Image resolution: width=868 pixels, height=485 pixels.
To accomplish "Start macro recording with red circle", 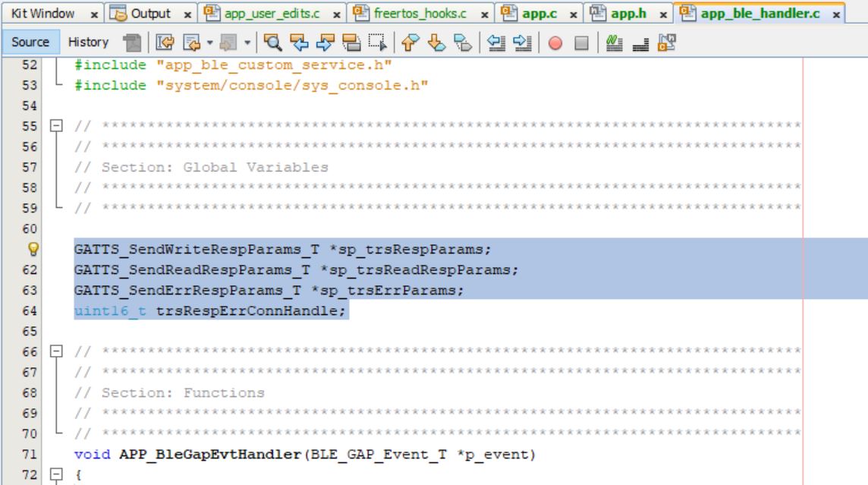I will tap(555, 43).
